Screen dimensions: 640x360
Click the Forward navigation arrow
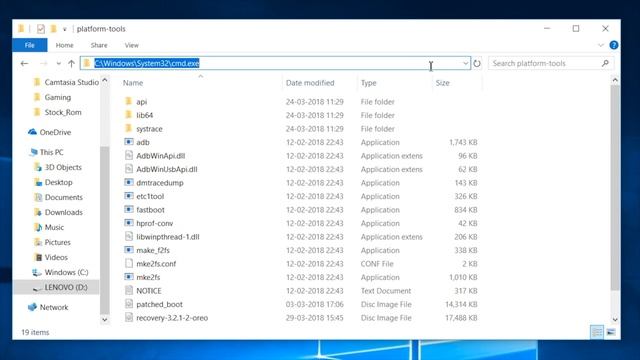click(44, 63)
